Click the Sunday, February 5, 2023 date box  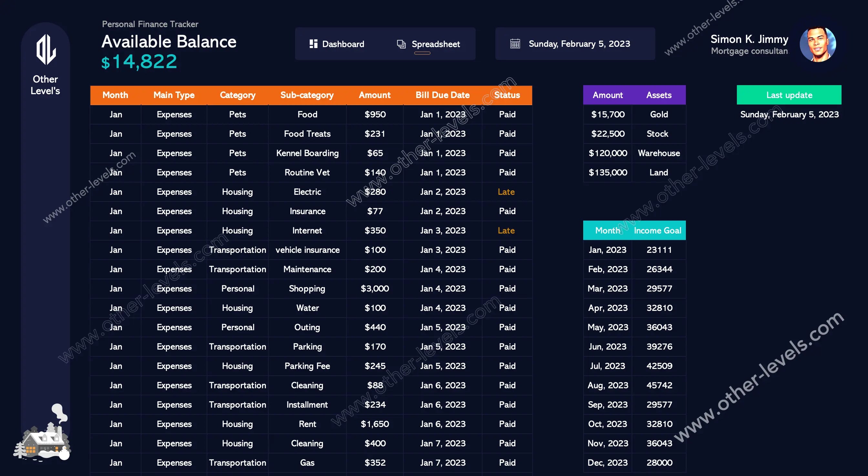click(579, 44)
